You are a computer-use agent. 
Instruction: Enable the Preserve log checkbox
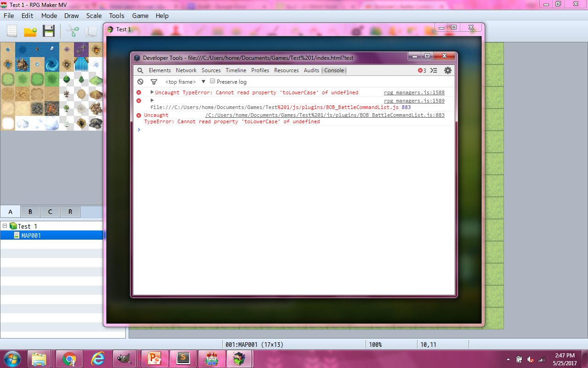click(212, 81)
